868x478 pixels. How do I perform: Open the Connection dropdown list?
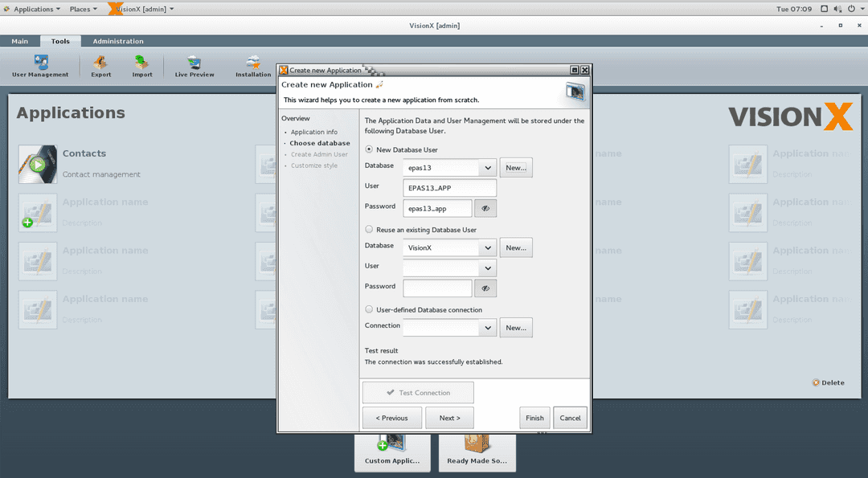(x=487, y=327)
